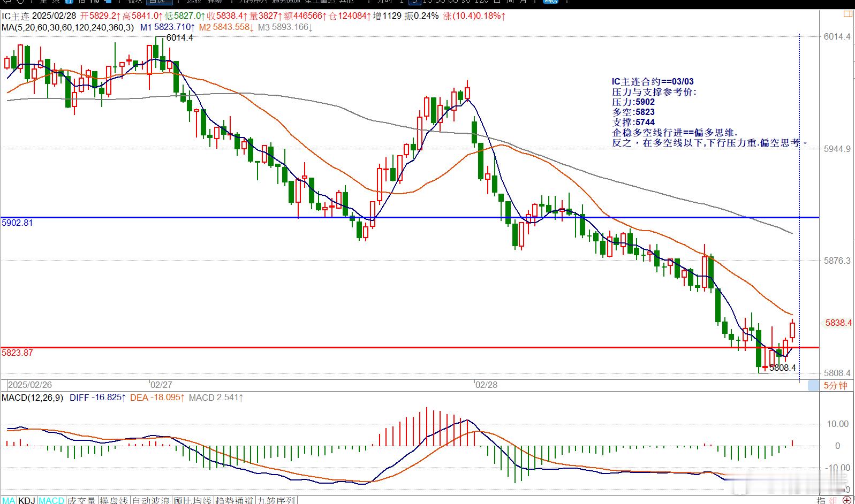Click the 开5829.2 open price
855x504 pixels.
pos(100,16)
